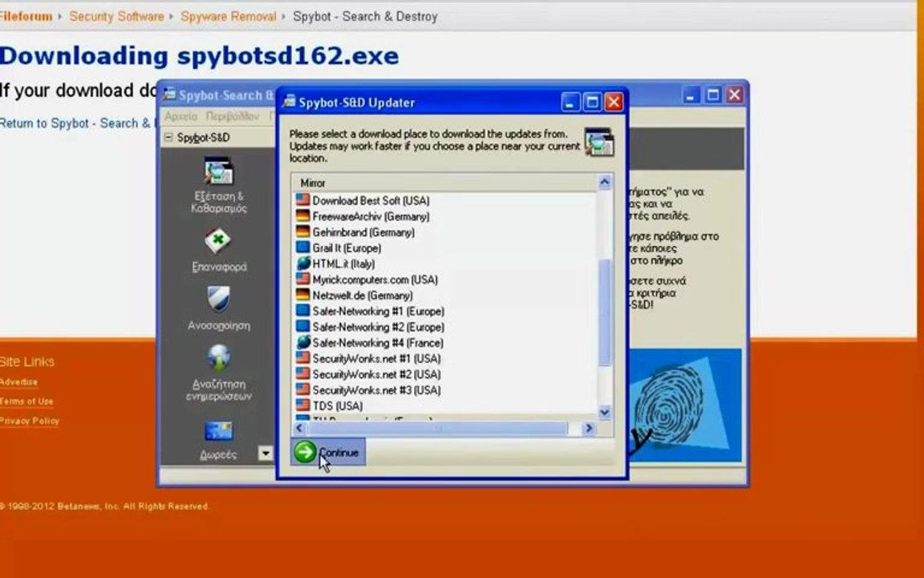Collapse the Spybot-S&D sidebar section
The image size is (924, 578).
(168, 137)
